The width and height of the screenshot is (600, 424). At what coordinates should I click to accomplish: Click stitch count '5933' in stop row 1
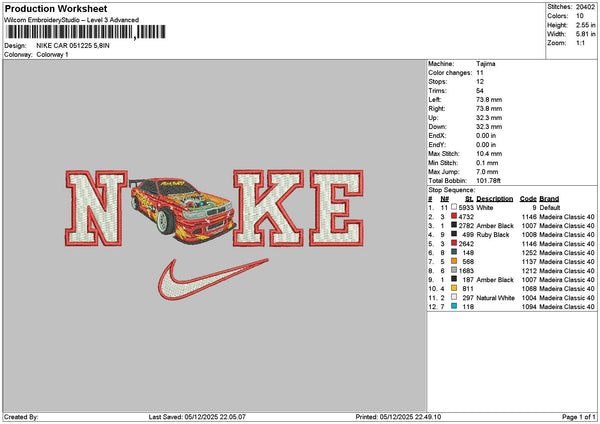(466, 207)
